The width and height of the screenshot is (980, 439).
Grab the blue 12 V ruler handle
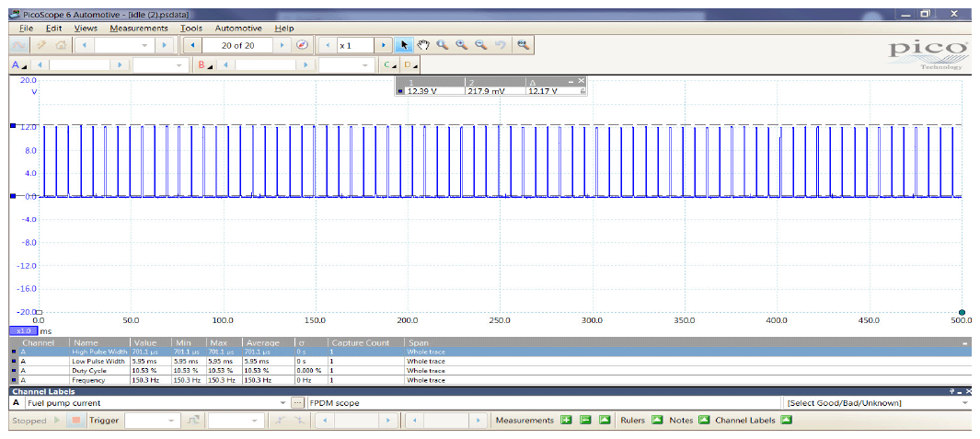coord(13,126)
